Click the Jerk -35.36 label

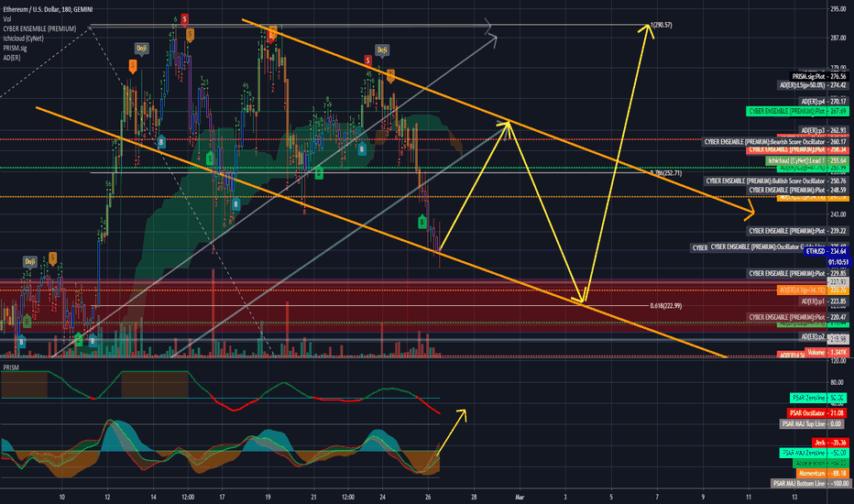pos(830,443)
